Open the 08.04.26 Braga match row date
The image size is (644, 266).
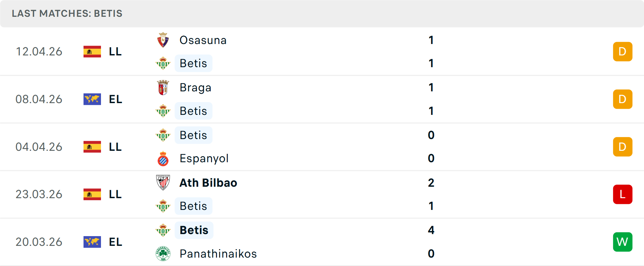click(39, 99)
